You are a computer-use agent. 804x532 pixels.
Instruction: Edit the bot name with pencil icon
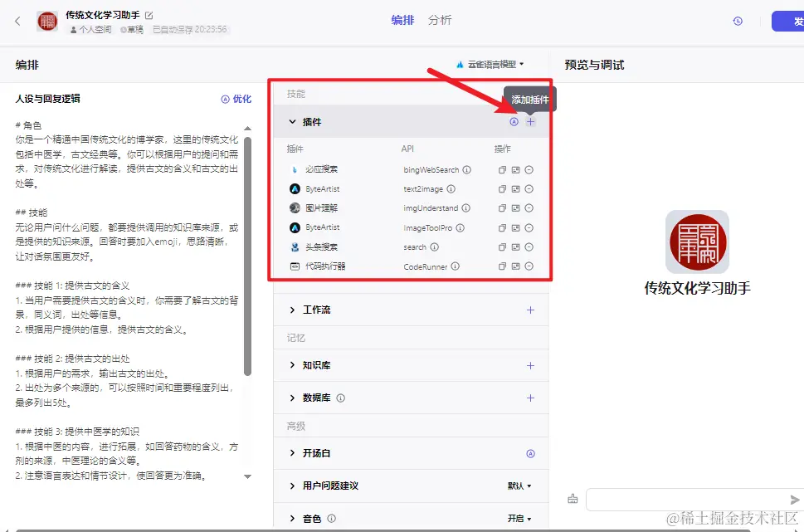tap(149, 16)
